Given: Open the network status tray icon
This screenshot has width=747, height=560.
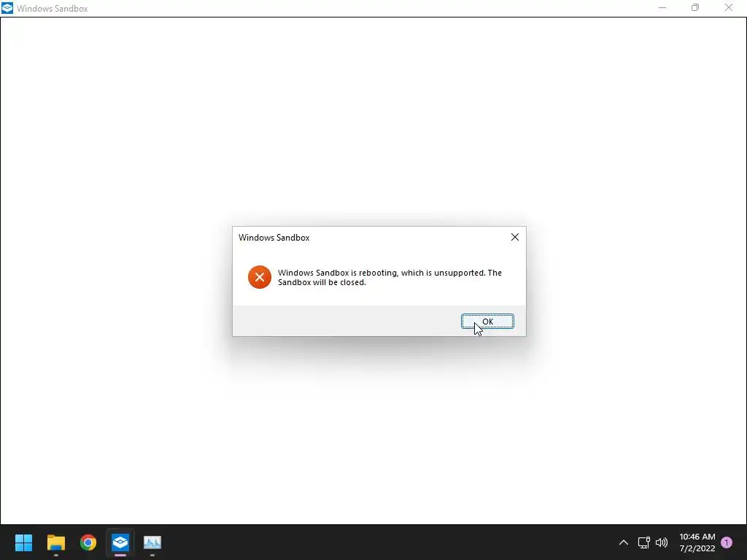Looking at the screenshot, I should pos(644,542).
